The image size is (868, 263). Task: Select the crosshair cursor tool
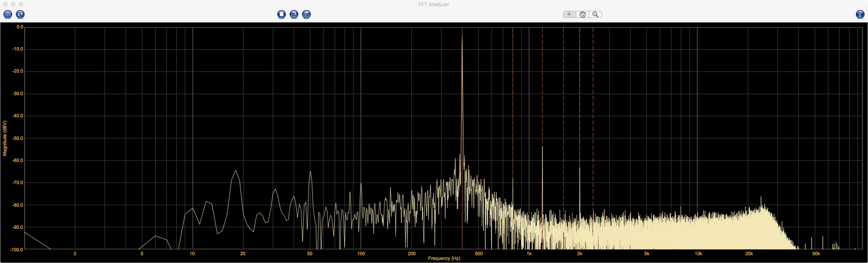569,14
